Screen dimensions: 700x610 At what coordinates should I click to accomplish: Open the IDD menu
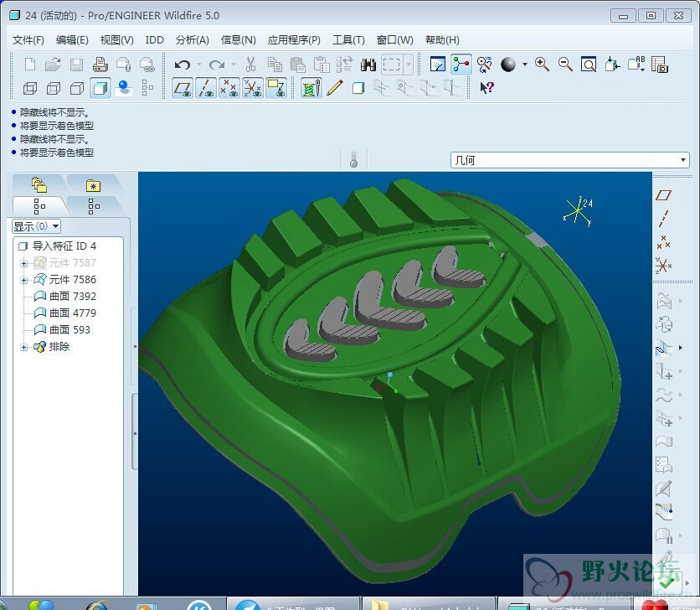pos(154,40)
